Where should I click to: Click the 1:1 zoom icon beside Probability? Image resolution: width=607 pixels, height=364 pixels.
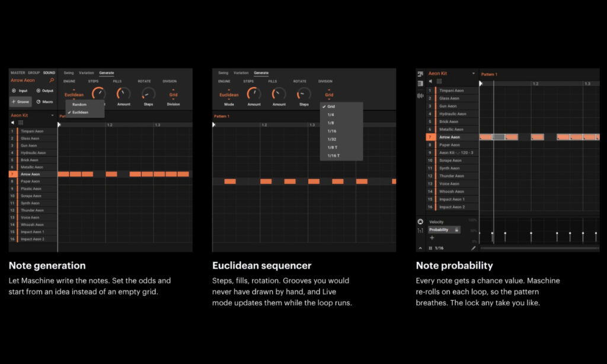(420, 231)
